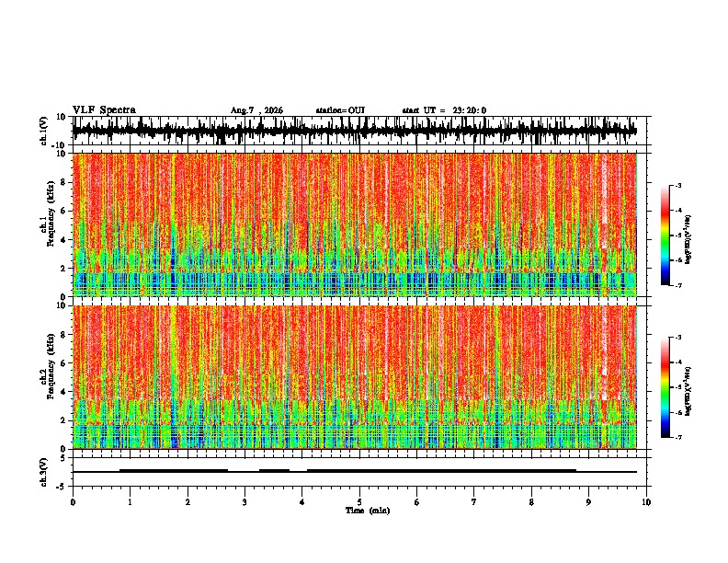Image resolution: width=728 pixels, height=563 pixels.
Task: Click the short thick ch.3 bar near minute 3.5
Action: pyautogui.click(x=275, y=471)
